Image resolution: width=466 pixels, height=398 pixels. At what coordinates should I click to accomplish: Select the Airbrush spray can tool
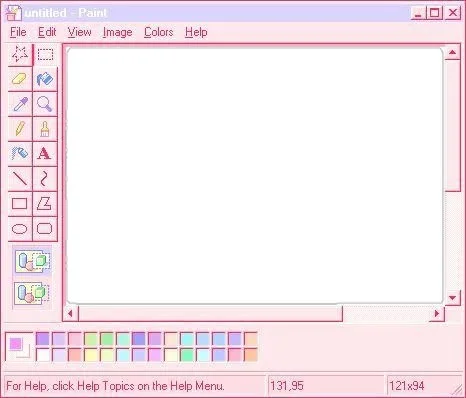(x=20, y=154)
